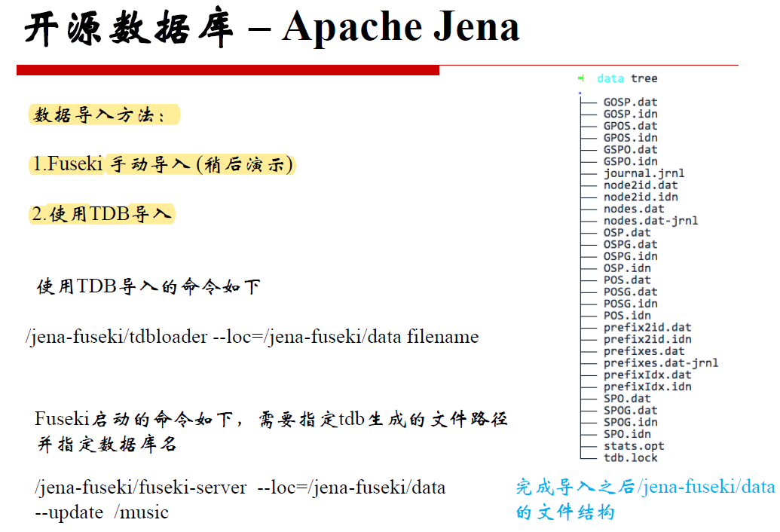Click the GPOS.dat file name
780x532 pixels.
coord(631,126)
